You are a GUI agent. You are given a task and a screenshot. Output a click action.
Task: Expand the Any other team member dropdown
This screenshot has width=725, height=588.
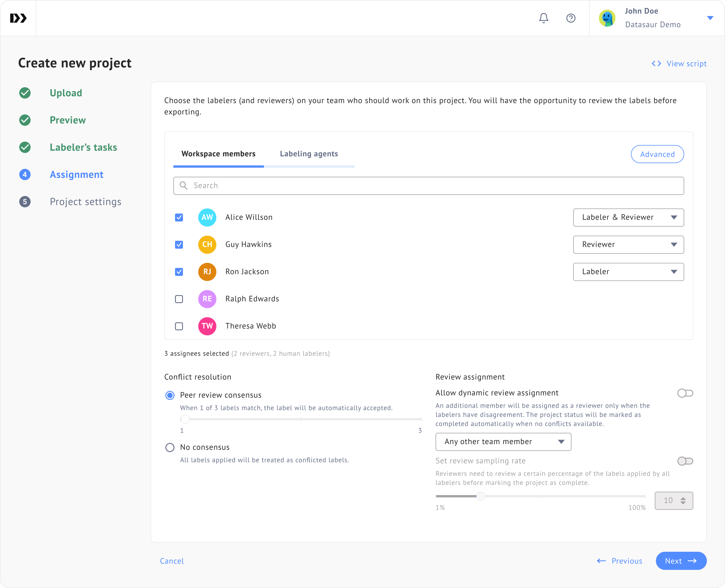click(503, 442)
